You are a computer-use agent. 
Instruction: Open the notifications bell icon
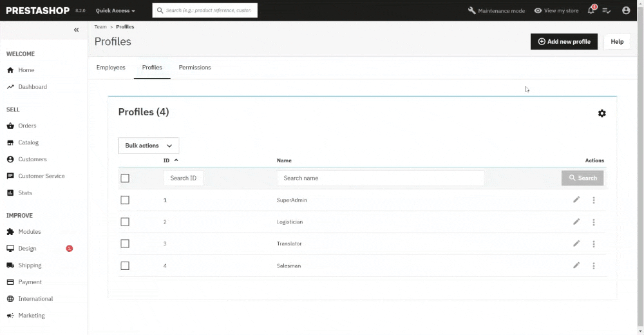591,10
